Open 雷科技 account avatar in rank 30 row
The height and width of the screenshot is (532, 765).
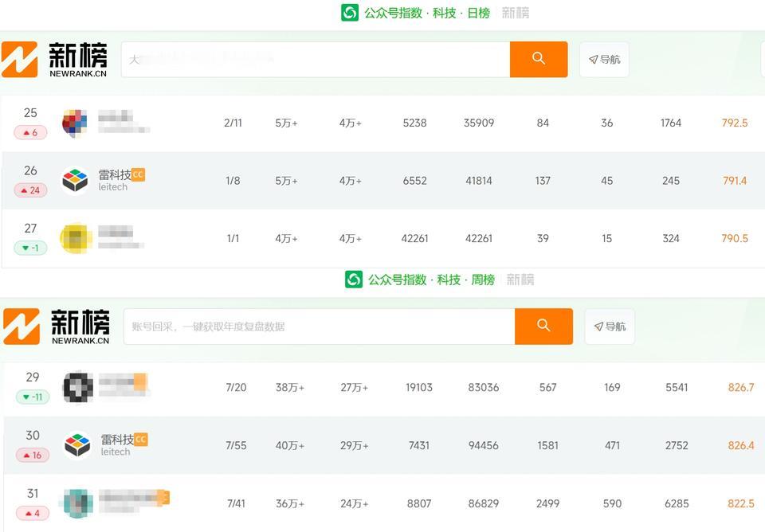(x=77, y=445)
